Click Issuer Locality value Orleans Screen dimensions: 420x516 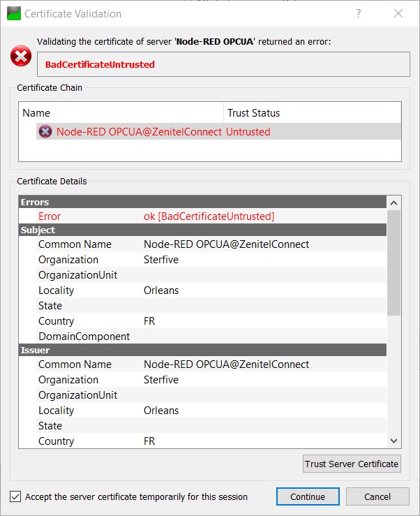[161, 411]
